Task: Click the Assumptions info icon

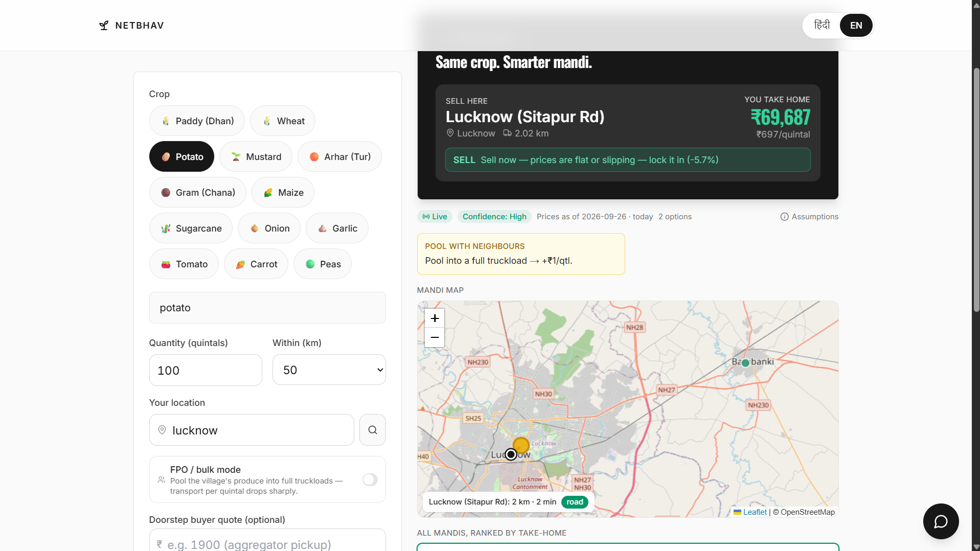Action: point(784,217)
